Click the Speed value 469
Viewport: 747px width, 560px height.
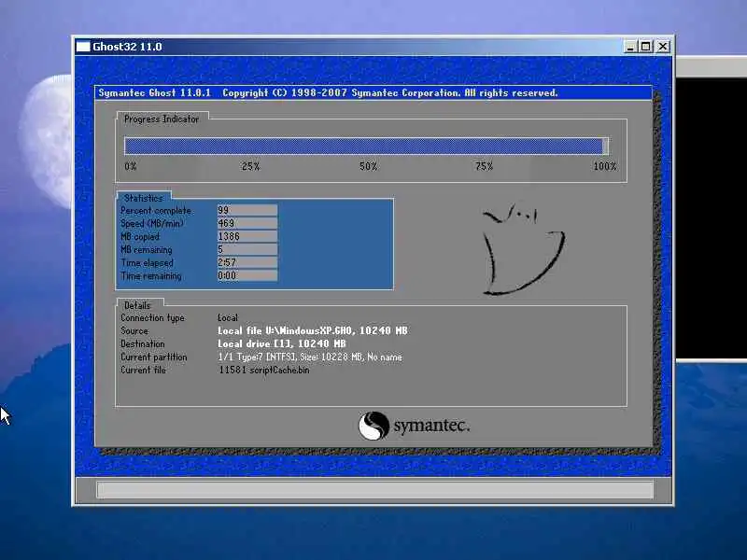point(247,223)
